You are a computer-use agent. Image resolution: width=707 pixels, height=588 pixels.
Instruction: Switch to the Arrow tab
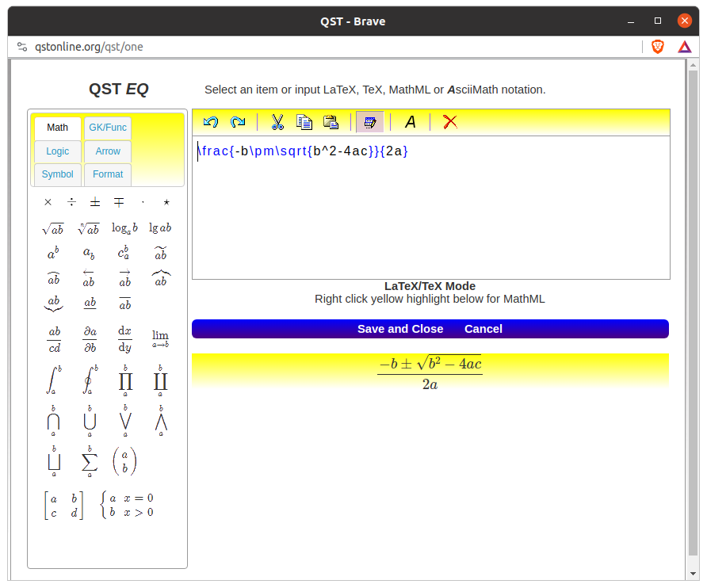pos(108,151)
